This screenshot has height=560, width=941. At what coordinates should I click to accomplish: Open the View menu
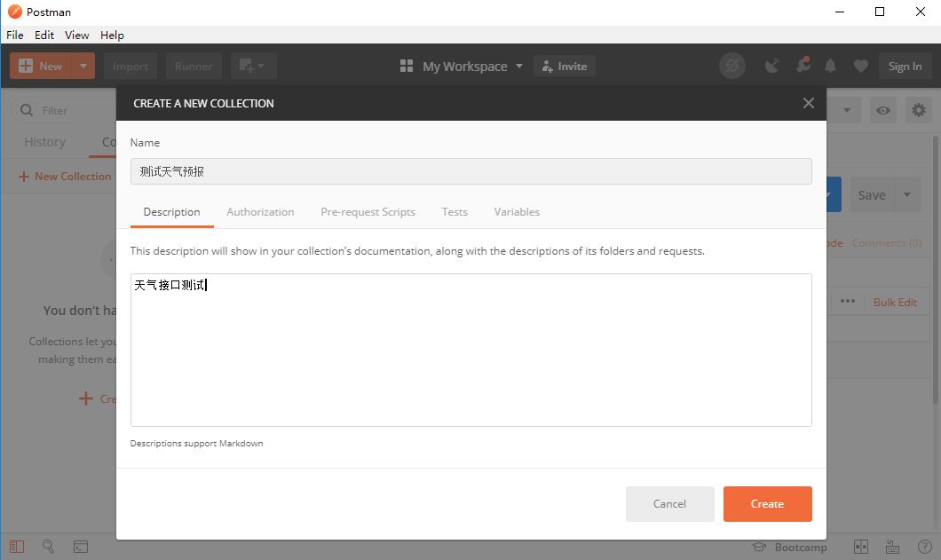click(77, 35)
